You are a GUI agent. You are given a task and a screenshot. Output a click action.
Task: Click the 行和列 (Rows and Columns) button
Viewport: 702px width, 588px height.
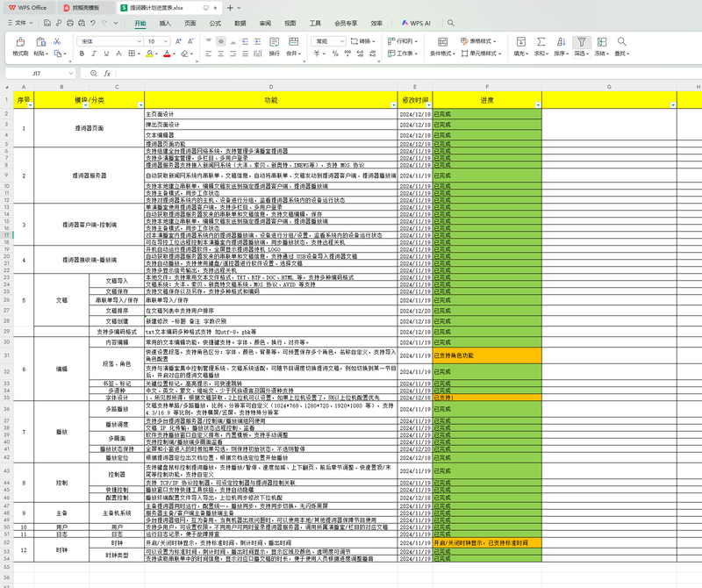[x=402, y=41]
